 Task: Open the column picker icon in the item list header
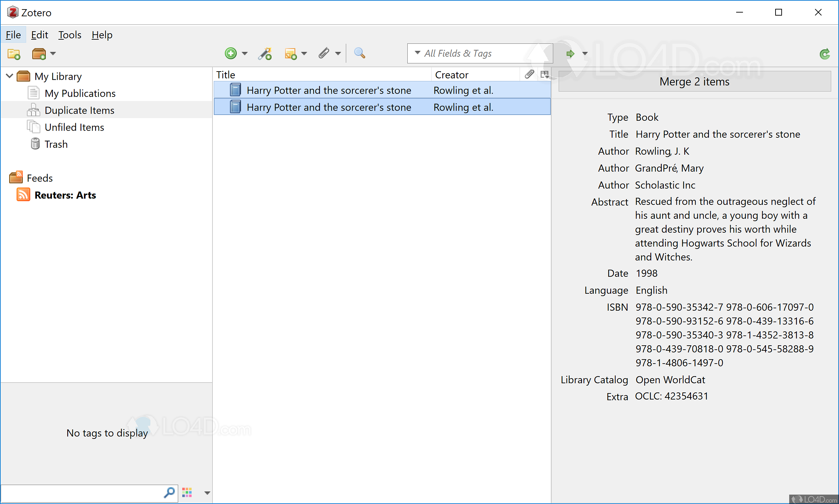click(x=545, y=74)
